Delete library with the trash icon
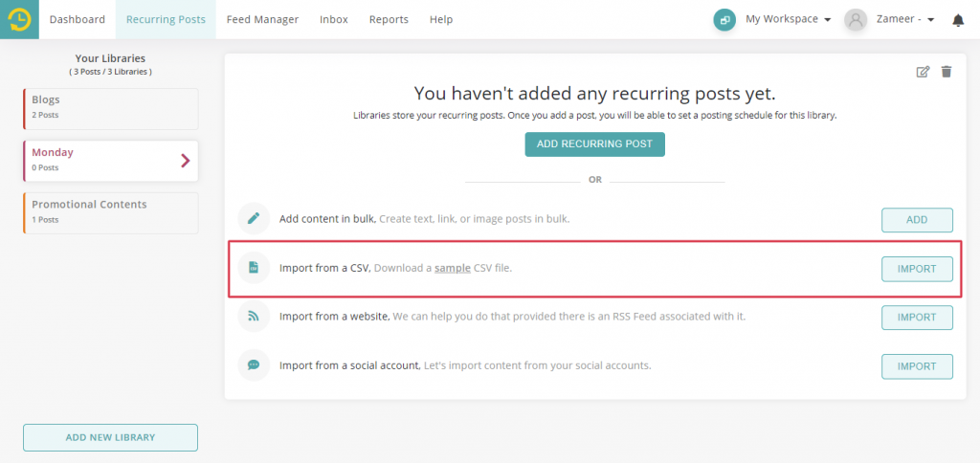Viewport: 980px width, 463px height. 947,72
